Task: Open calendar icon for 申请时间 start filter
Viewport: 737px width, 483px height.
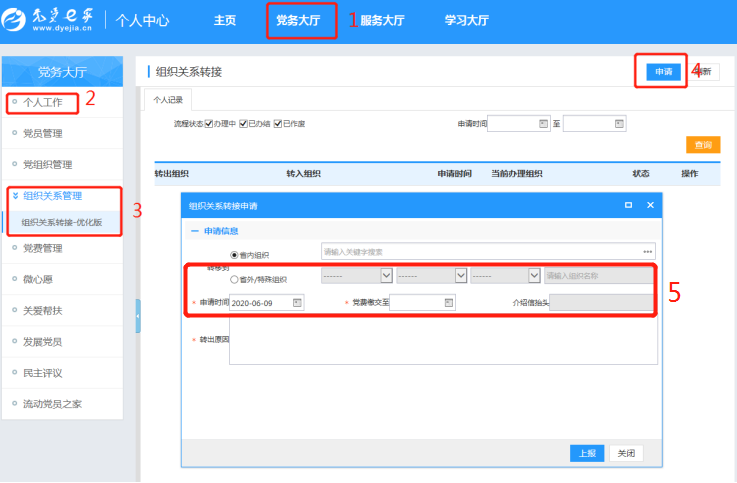Action: tap(544, 123)
